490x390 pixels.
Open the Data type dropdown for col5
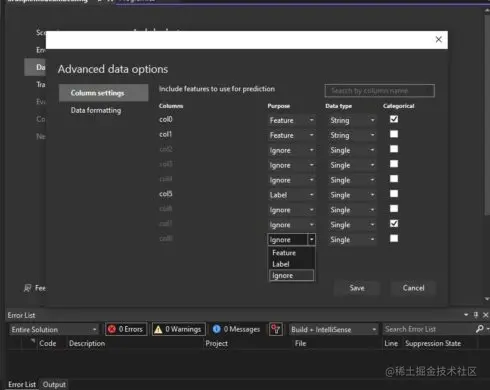352,195
